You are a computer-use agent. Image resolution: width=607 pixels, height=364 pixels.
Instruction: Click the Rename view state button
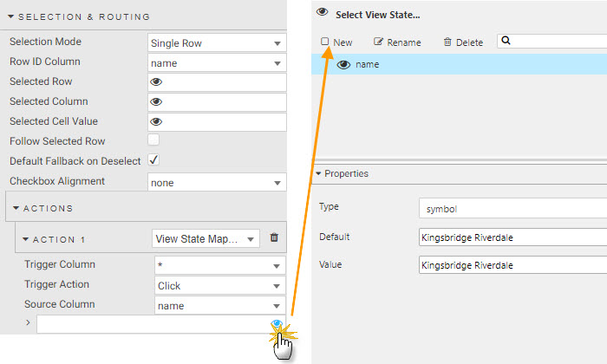pos(397,42)
